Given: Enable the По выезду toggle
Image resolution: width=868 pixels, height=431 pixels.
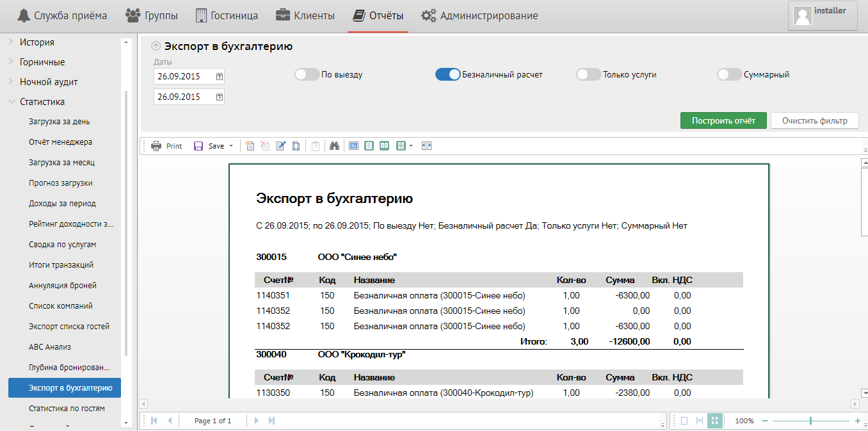Looking at the screenshot, I should (307, 75).
